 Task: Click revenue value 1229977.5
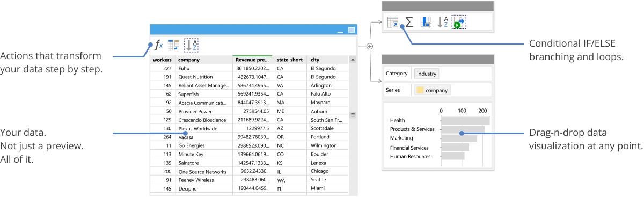click(x=257, y=128)
